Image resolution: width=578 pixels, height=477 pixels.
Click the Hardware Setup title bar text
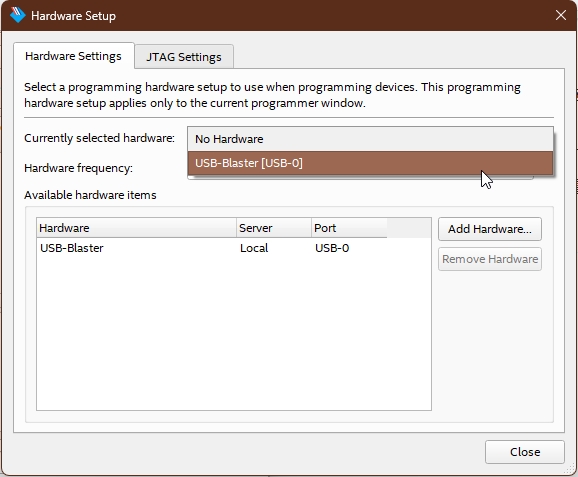pos(73,16)
